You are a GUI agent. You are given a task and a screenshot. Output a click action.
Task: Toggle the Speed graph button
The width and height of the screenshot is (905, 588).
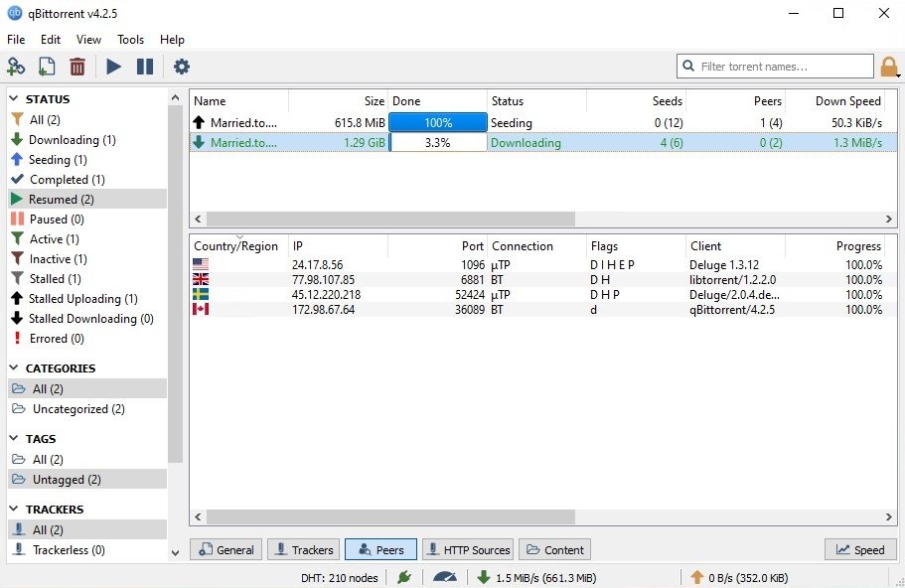(x=859, y=549)
